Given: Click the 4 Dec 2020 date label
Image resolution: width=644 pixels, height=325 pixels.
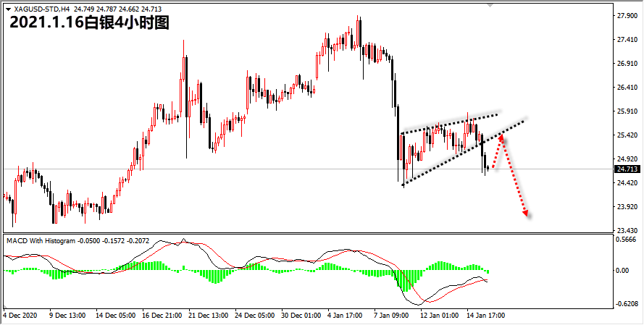Looking at the screenshot, I should click(20, 316).
